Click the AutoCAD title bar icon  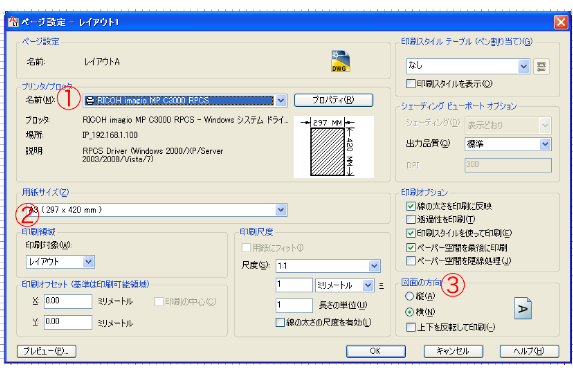click(14, 22)
